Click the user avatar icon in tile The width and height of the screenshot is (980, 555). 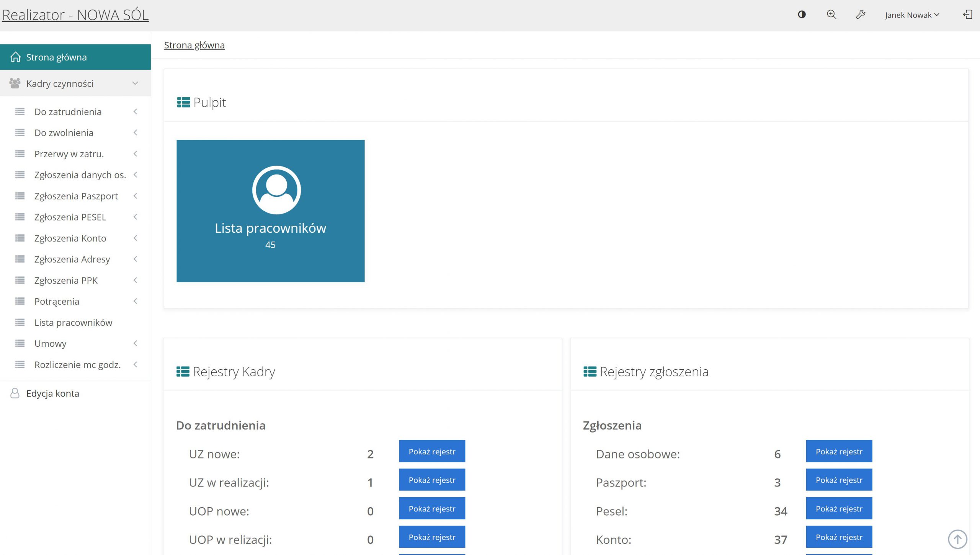click(x=276, y=190)
